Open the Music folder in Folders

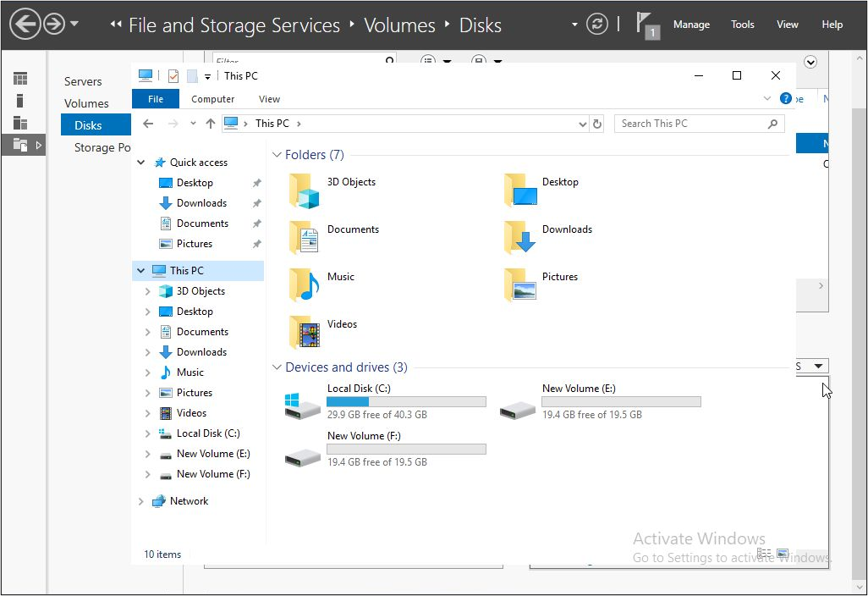pos(305,285)
